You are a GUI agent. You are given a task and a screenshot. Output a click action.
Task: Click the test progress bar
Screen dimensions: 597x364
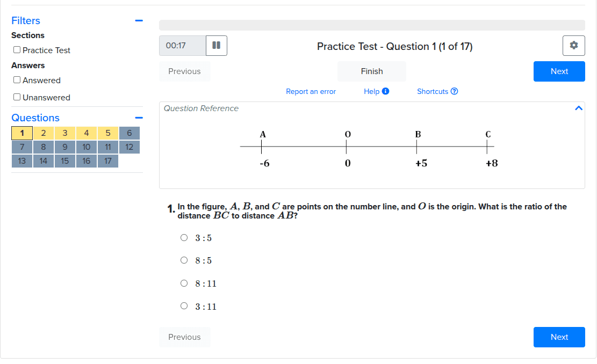tap(372, 25)
